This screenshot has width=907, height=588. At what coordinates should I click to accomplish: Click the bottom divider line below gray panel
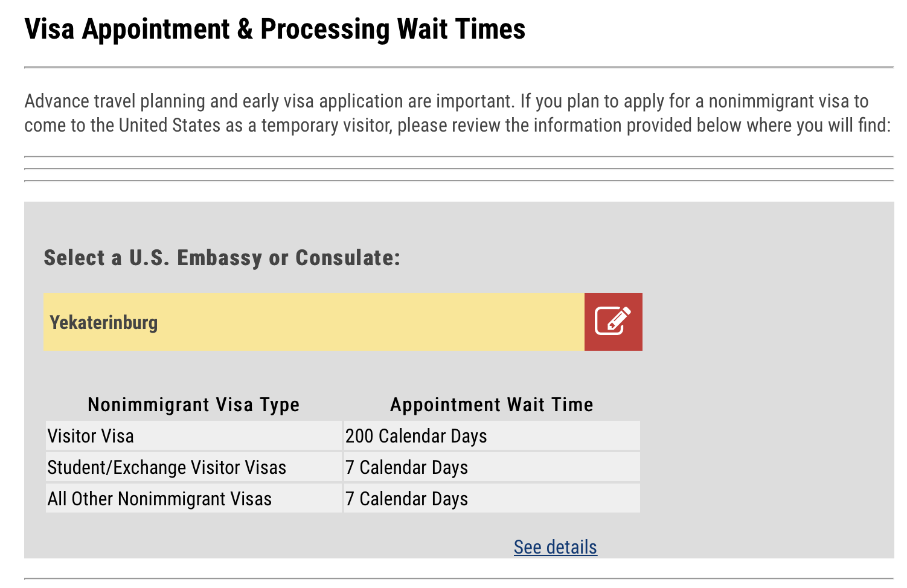pos(459,578)
